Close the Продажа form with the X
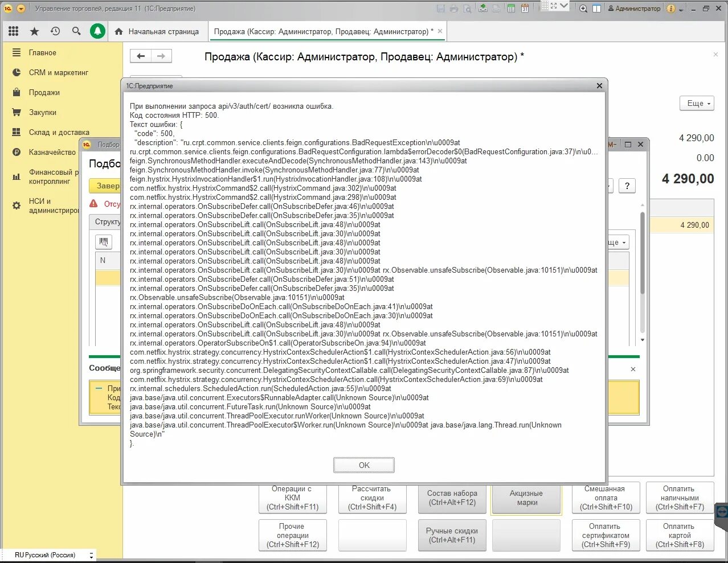The image size is (728, 563). pos(715,55)
